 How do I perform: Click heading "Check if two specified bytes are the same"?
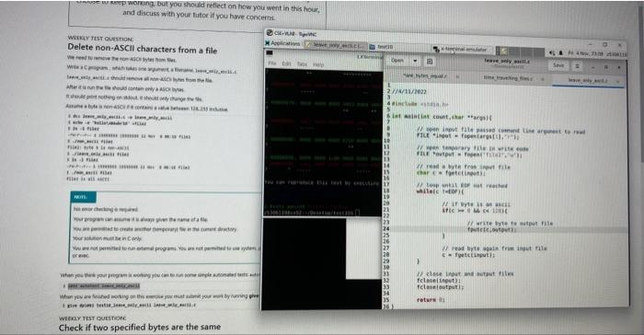pyautogui.click(x=140, y=328)
